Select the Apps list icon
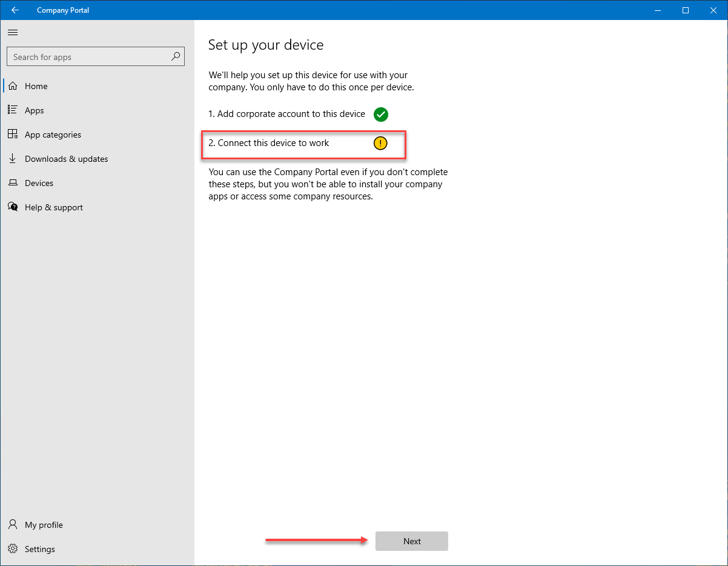The height and width of the screenshot is (566, 728). point(13,110)
